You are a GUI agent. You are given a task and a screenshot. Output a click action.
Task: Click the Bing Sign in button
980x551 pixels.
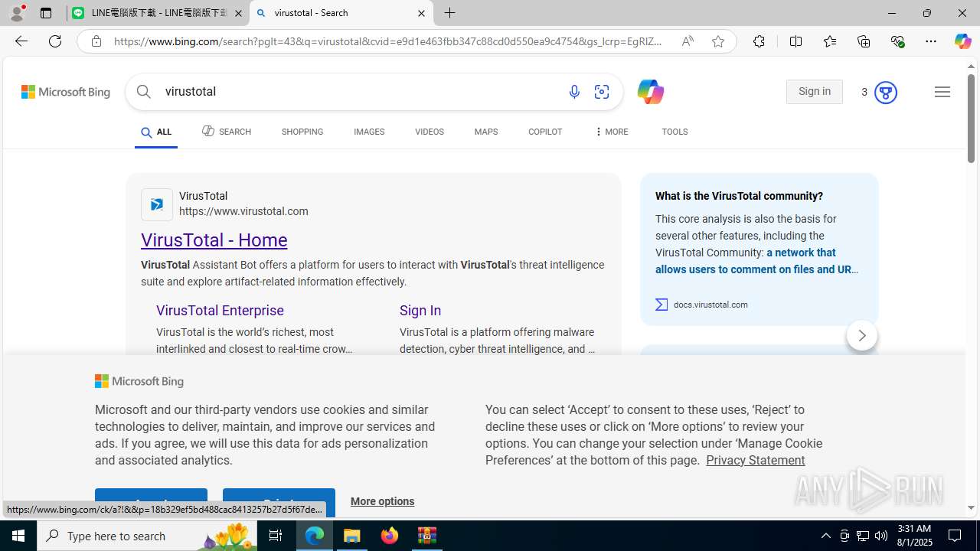coord(815,92)
